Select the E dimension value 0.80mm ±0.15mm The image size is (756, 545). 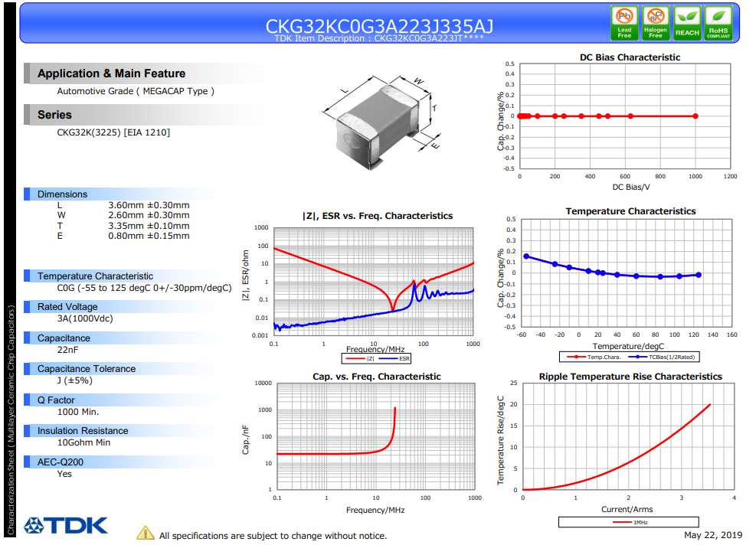[149, 236]
